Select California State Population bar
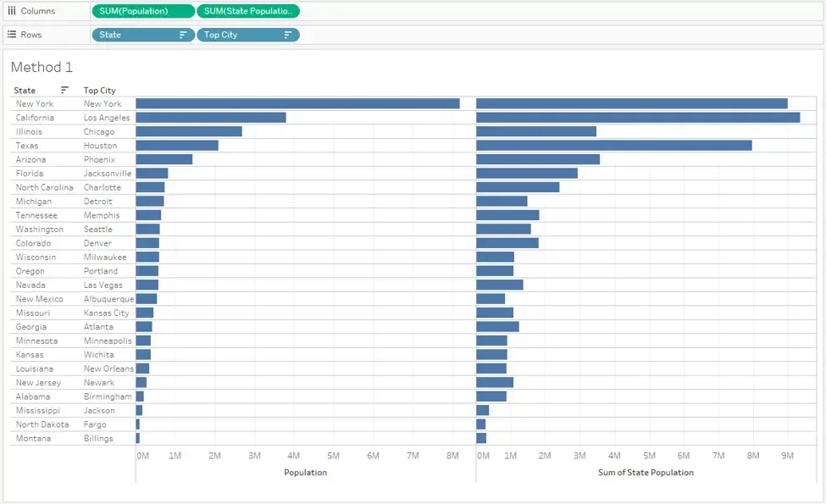 point(638,118)
